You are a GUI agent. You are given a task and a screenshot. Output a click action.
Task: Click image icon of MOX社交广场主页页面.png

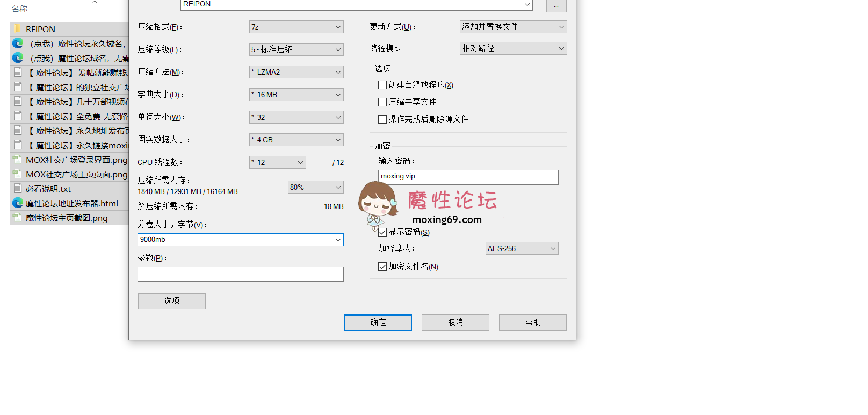18,174
